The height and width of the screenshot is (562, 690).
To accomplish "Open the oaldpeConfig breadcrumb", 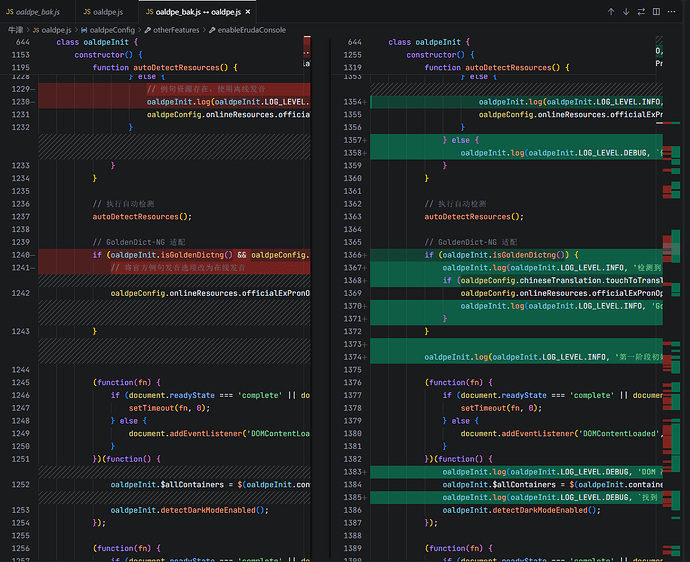I will click(x=108, y=30).
